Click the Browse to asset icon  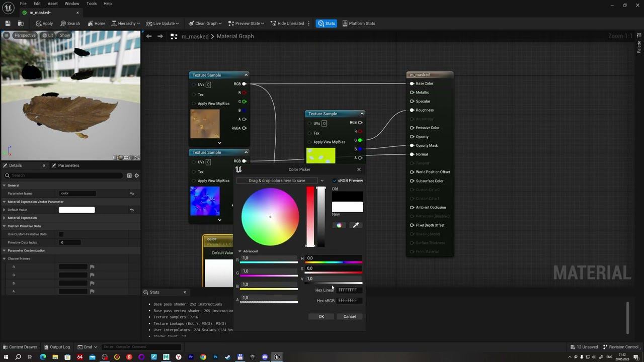(21, 23)
